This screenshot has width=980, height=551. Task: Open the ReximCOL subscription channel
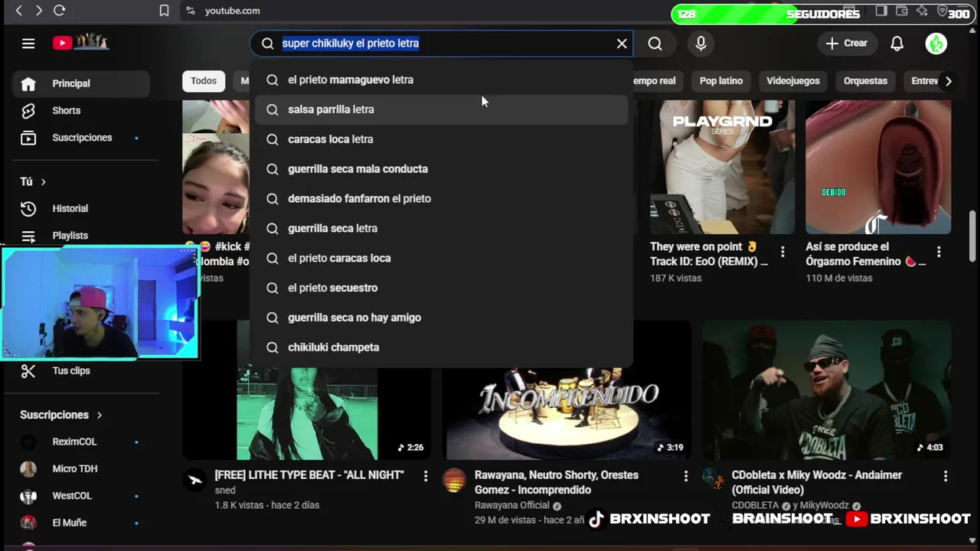click(81, 442)
